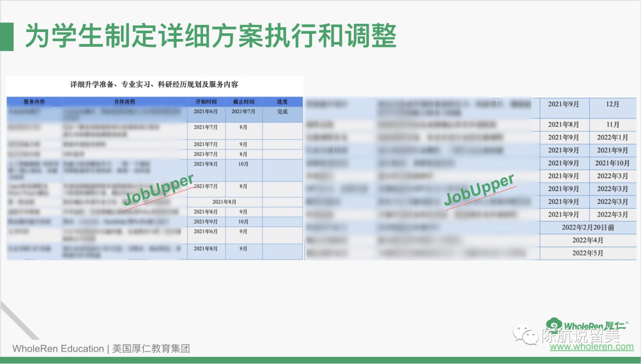641x364 pixels.
Task: Click the table heading 详细升学准备、专业实习
Action: [154, 85]
